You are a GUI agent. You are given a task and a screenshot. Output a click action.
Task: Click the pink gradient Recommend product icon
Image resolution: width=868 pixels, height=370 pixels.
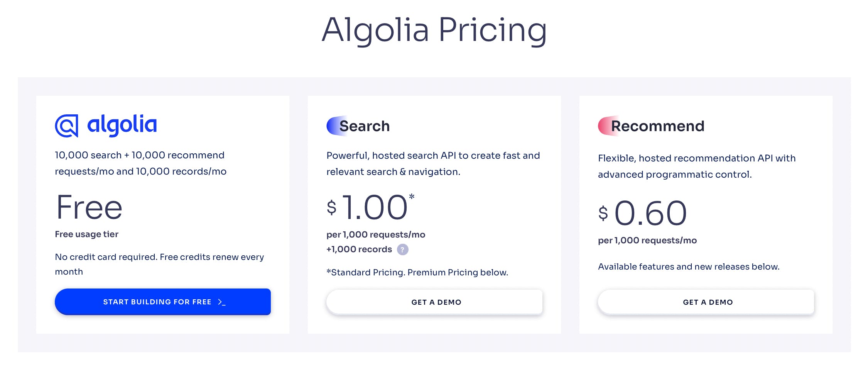pyautogui.click(x=605, y=126)
